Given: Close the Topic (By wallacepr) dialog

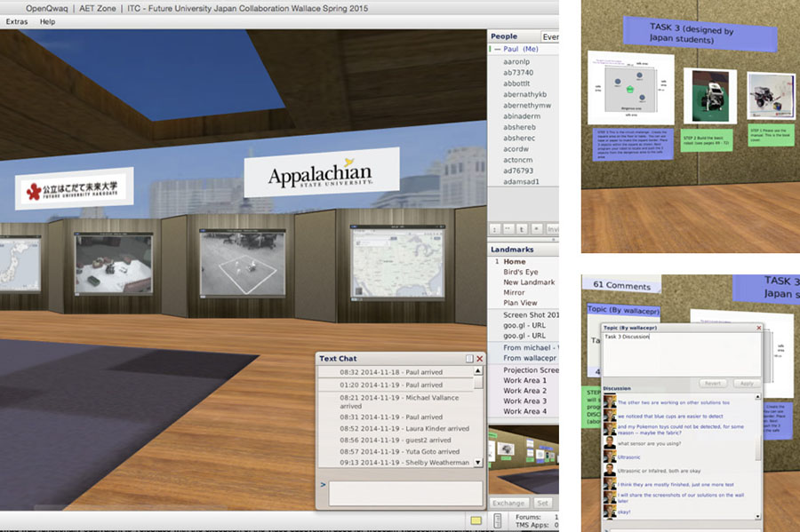Looking at the screenshot, I should click(759, 328).
